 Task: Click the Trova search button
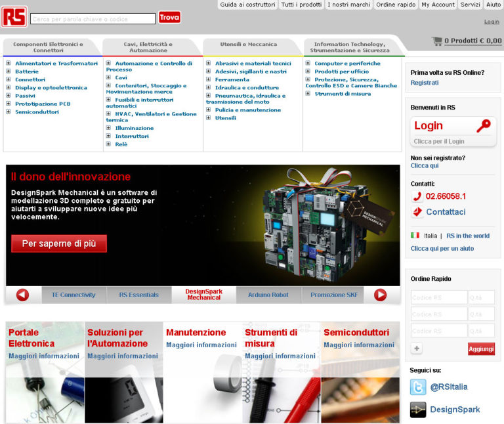[169, 17]
